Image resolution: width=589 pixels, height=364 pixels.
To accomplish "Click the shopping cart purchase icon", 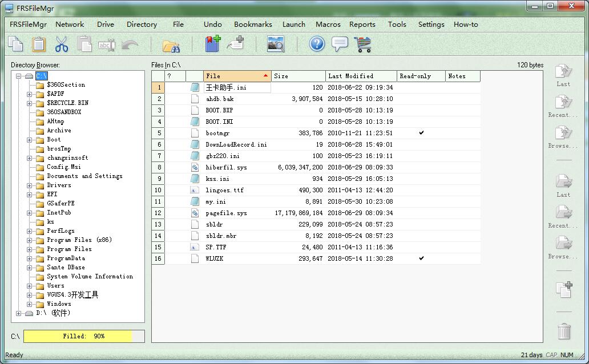I will [363, 45].
